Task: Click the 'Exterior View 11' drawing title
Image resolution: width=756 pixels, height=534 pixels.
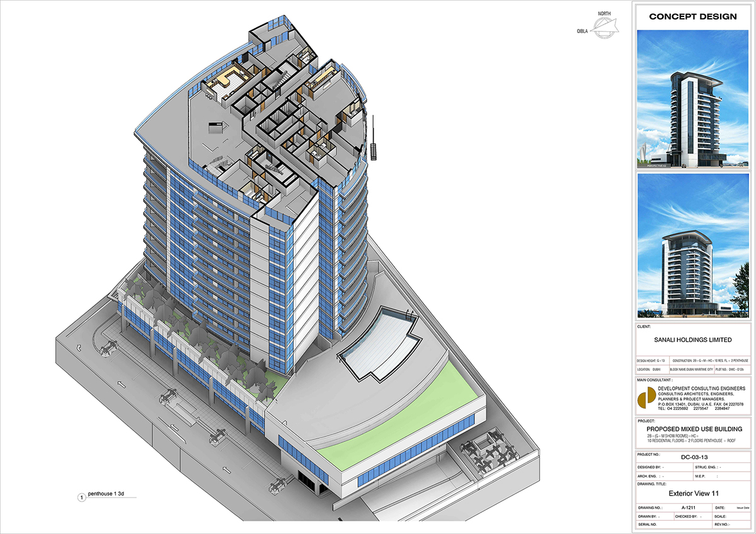Action: coord(692,494)
